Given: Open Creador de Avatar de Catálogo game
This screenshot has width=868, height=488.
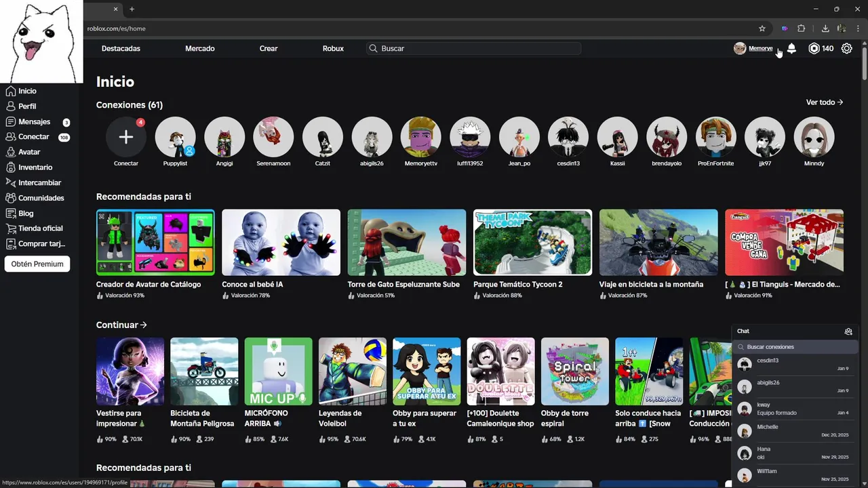Looking at the screenshot, I should coord(155,242).
